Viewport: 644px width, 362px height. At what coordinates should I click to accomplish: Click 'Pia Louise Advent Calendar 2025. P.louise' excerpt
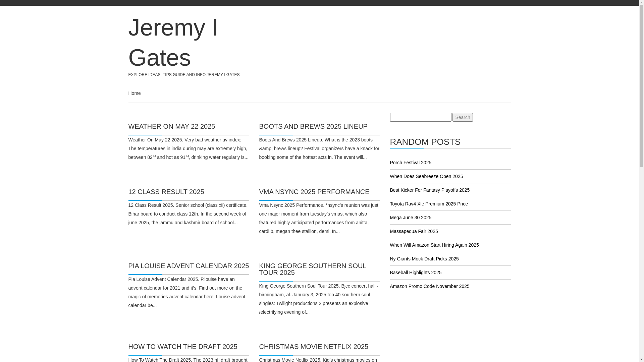pyautogui.click(x=187, y=292)
